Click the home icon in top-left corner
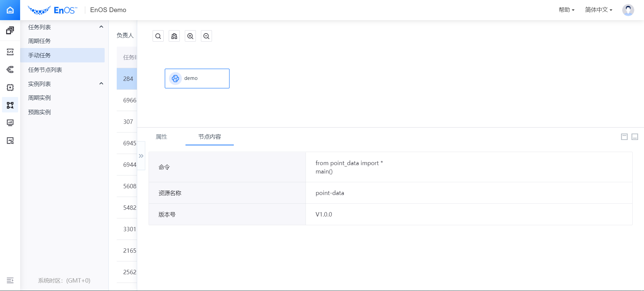 point(10,10)
